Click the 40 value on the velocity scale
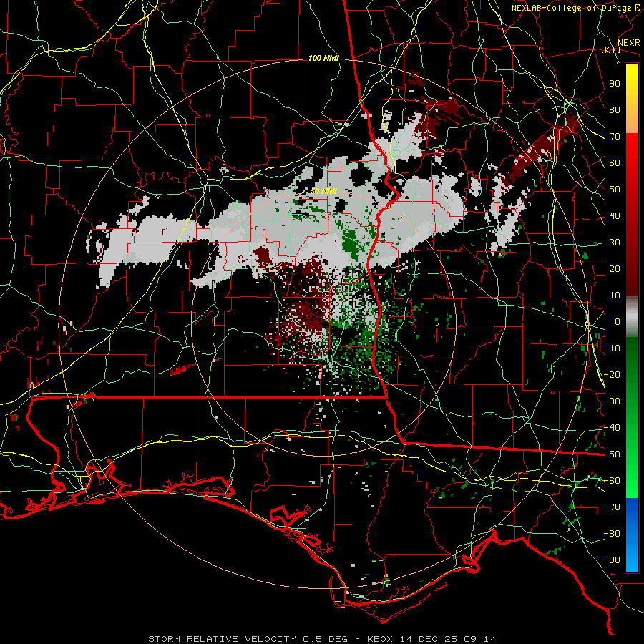Image resolution: width=644 pixels, height=644 pixels. point(615,215)
